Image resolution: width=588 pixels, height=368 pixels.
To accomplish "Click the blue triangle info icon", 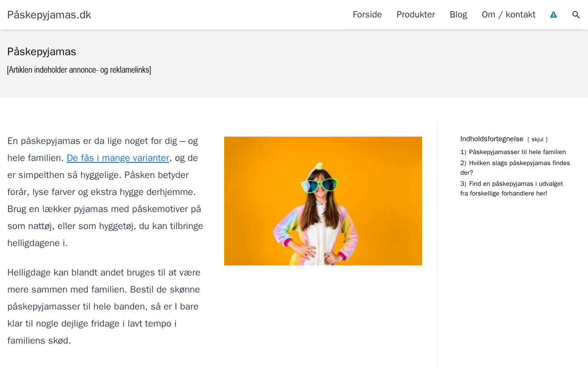I will point(554,15).
